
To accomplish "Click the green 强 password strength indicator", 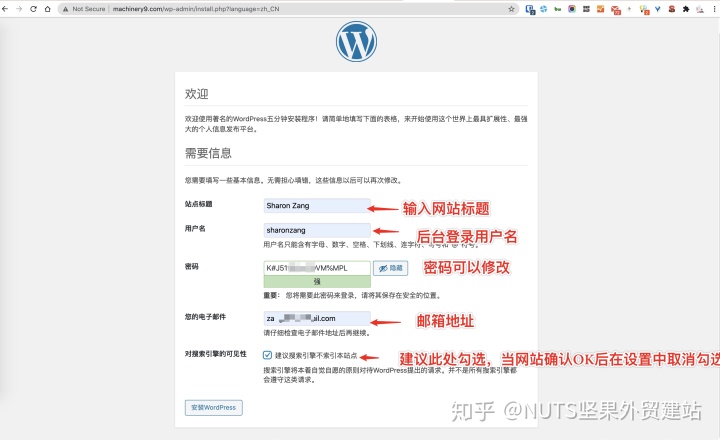I will tap(317, 281).
